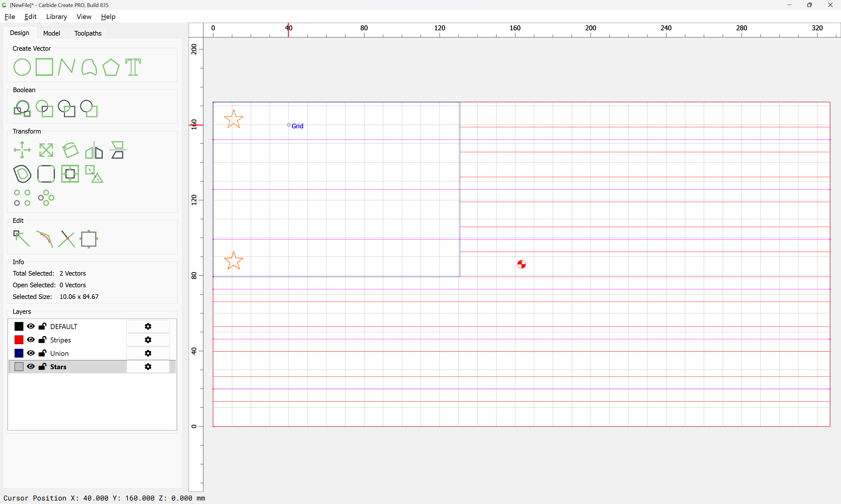Select the Node Edit tool
This screenshot has height=504, width=841.
tap(22, 239)
